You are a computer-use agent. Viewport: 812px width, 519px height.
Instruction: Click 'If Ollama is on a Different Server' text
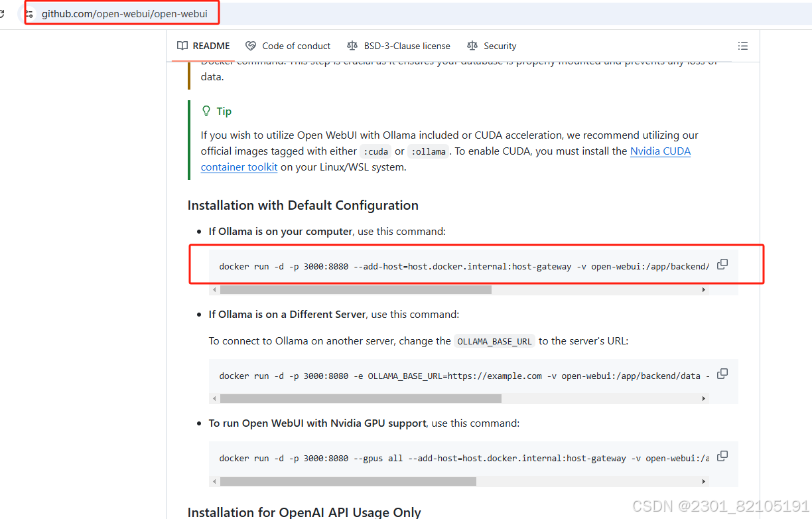click(287, 314)
